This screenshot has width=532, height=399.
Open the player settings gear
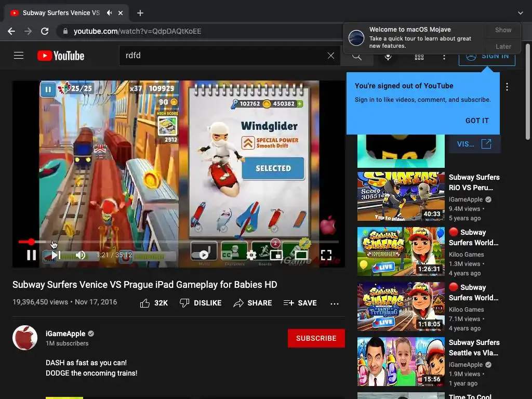coord(251,255)
